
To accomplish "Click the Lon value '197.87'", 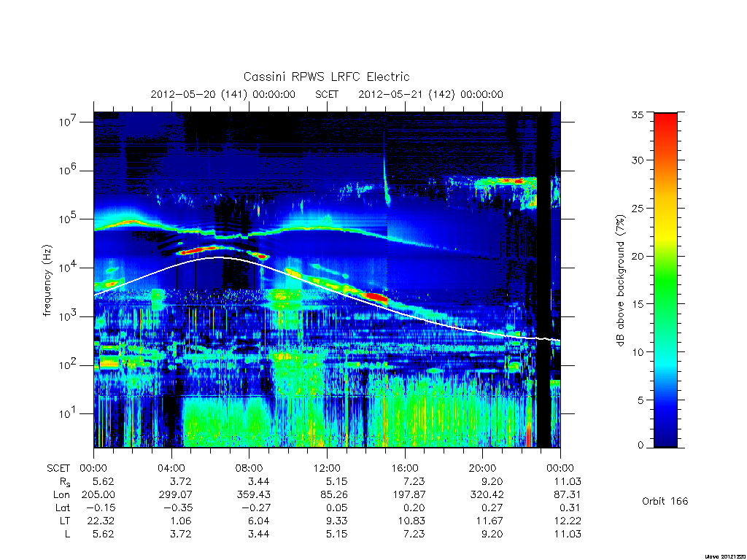I will click(x=409, y=495).
